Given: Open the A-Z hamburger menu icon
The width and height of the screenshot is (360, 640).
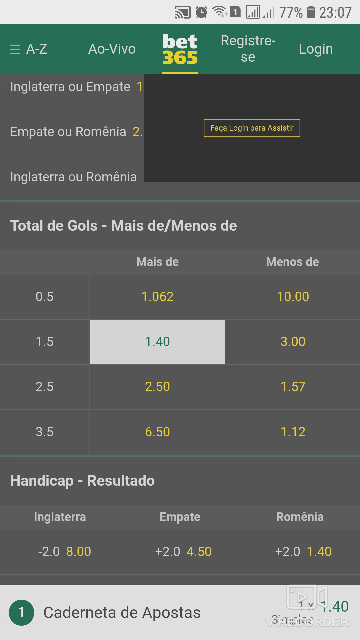Looking at the screenshot, I should click(x=15, y=49).
